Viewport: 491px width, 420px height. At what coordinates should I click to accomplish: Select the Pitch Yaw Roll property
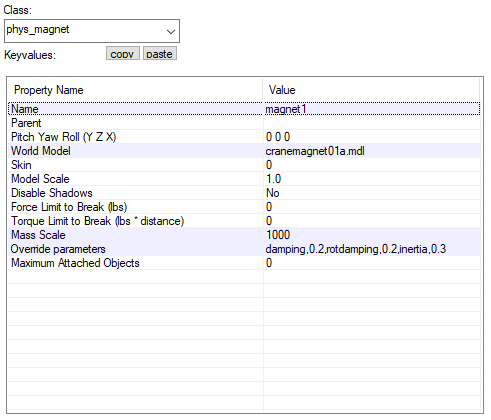[244, 137]
